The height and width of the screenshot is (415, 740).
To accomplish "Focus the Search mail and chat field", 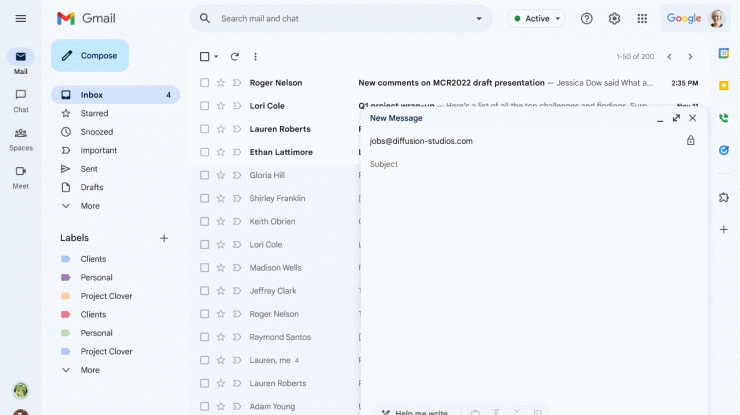I will [x=343, y=18].
